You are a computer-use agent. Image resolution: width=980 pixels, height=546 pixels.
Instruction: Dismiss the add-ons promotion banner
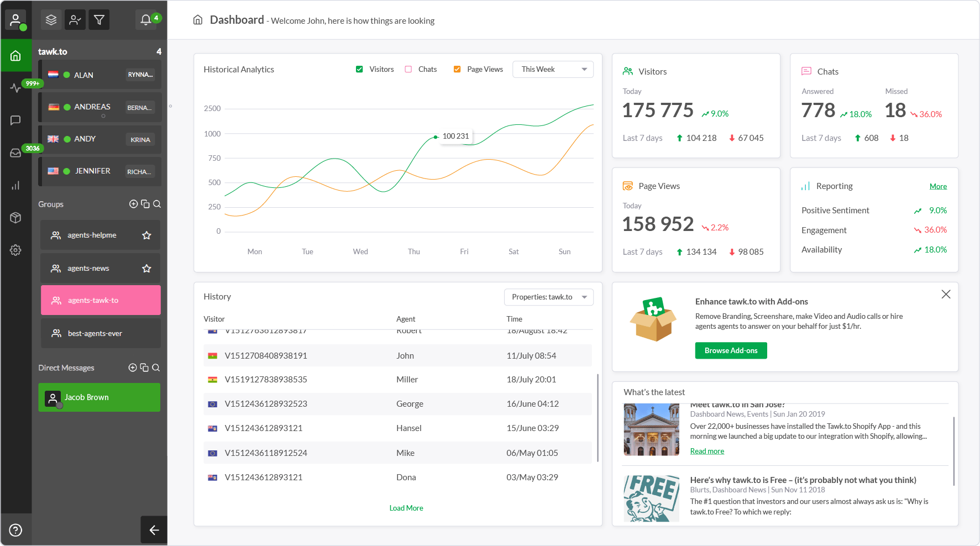pos(946,295)
